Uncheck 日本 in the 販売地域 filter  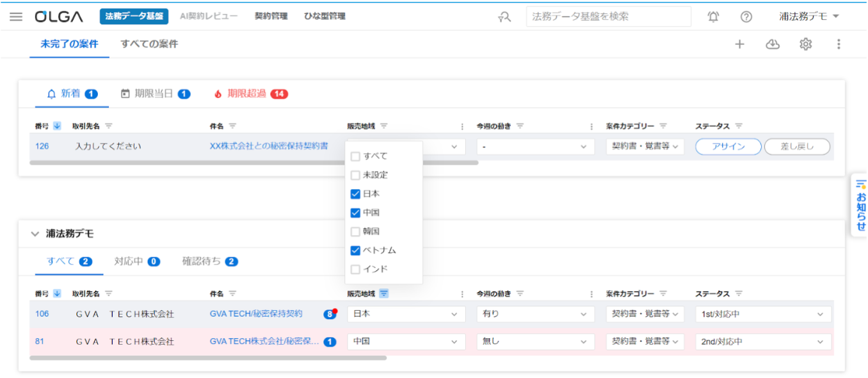(355, 193)
